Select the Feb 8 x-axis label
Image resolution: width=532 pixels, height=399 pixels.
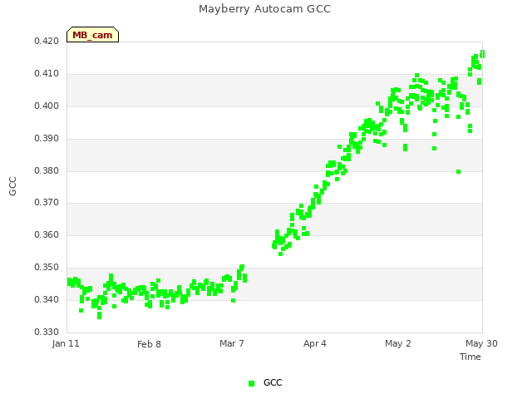pos(149,344)
